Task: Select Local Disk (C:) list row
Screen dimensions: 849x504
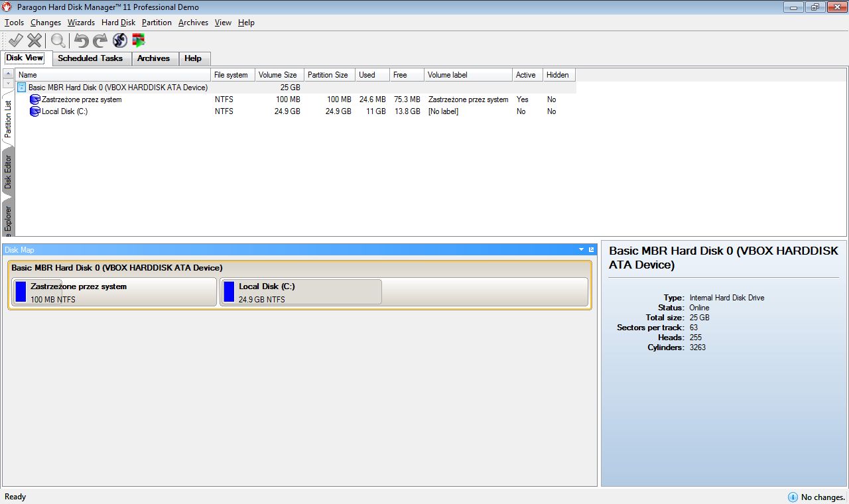Action: pyautogui.click(x=295, y=111)
